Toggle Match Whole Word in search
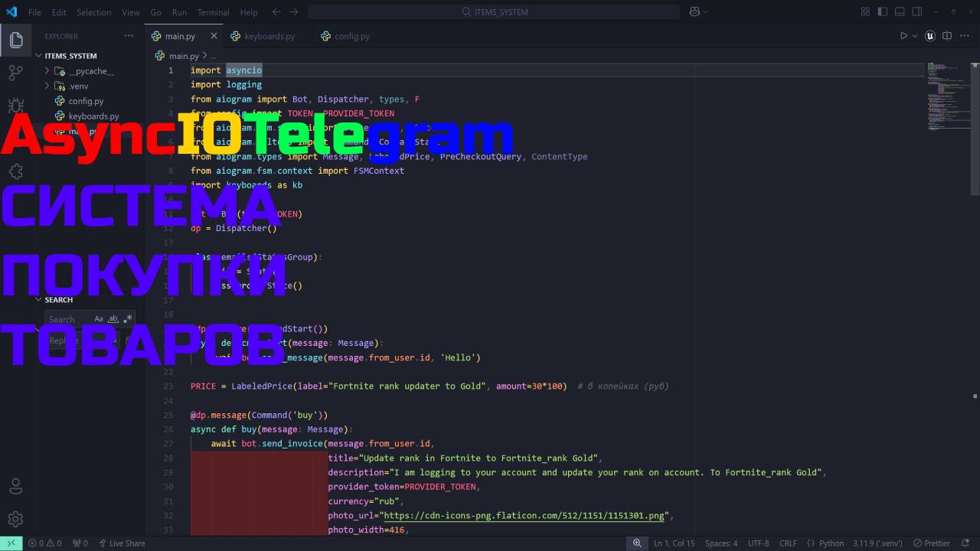Viewport: 980px width, 551px height. (x=113, y=318)
